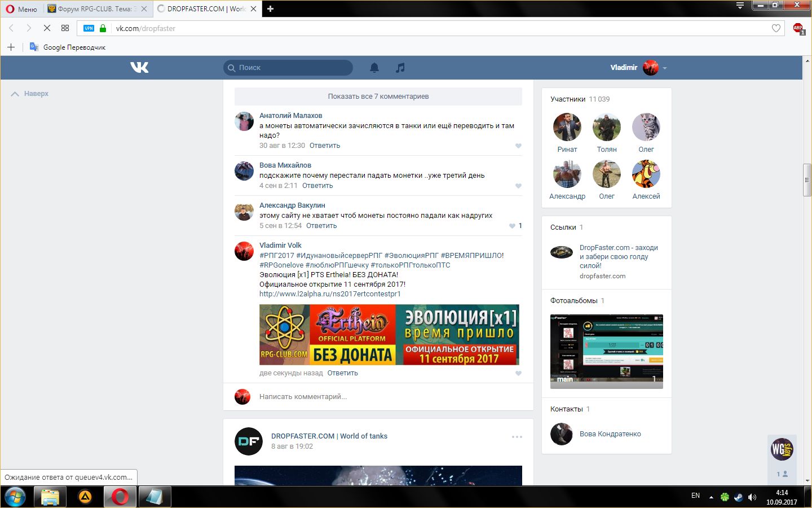Open the WG keys chat bubble icon
Screen dimensions: 812x508
(782, 449)
